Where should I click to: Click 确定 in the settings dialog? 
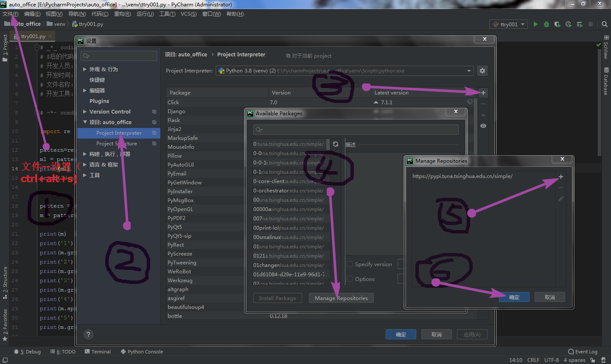401,334
